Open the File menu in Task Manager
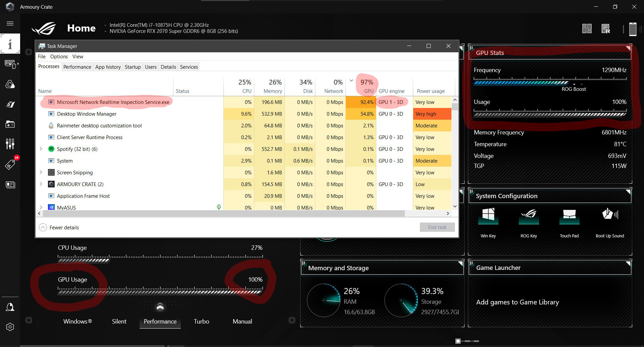 tap(42, 57)
